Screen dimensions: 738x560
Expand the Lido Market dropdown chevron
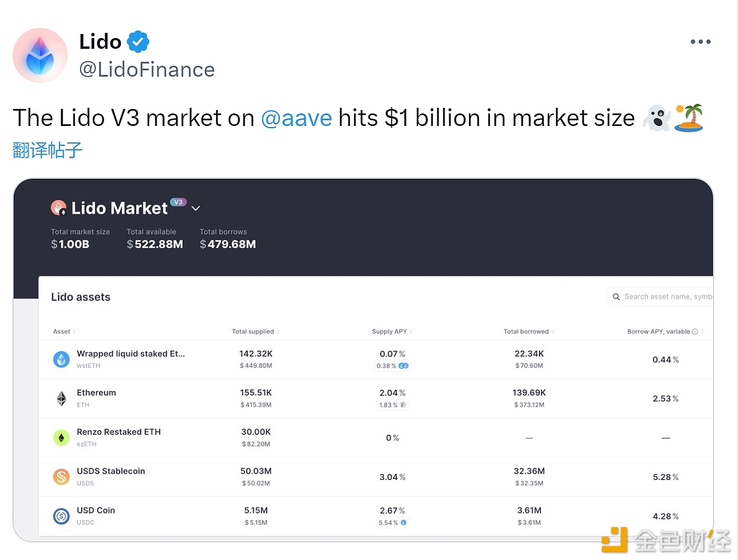(196, 208)
